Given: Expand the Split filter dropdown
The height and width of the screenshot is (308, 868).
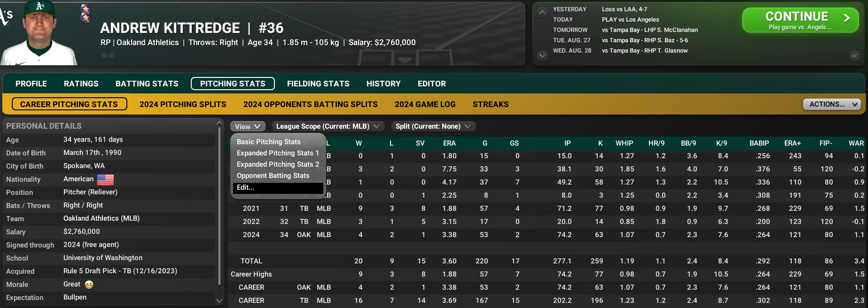Looking at the screenshot, I should click(433, 126).
